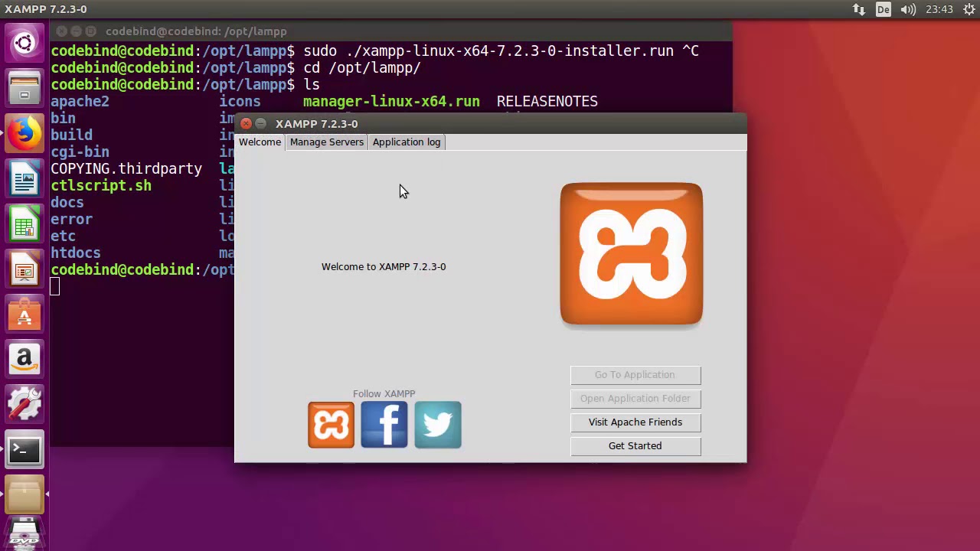This screenshot has width=980, height=551.
Task: Launch Firefox from the dock
Action: tap(24, 133)
